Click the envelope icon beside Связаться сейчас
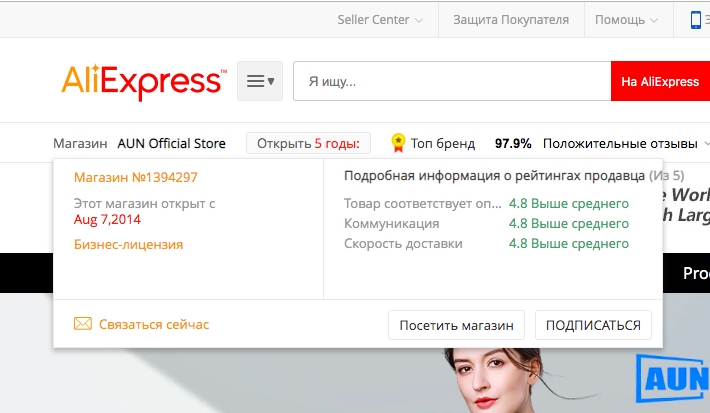 pos(83,324)
